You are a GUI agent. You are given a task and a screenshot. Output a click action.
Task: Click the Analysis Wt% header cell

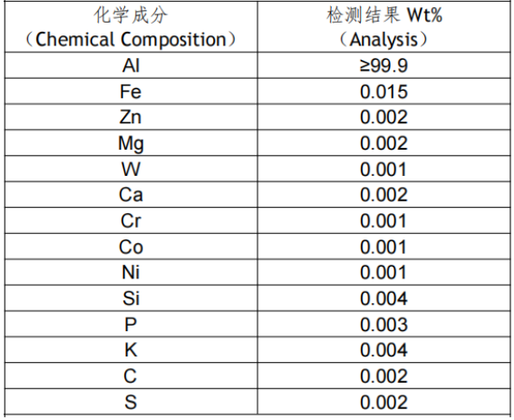pyautogui.click(x=383, y=26)
